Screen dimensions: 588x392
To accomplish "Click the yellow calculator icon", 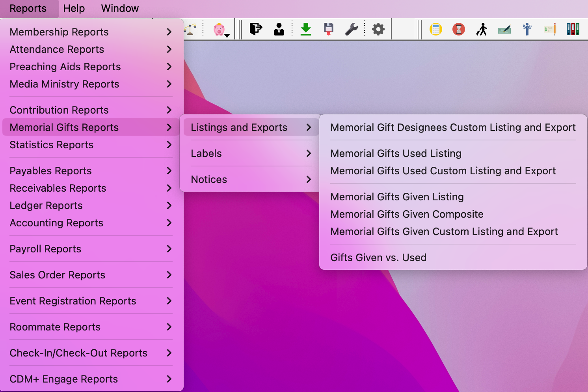I will coord(435,29).
